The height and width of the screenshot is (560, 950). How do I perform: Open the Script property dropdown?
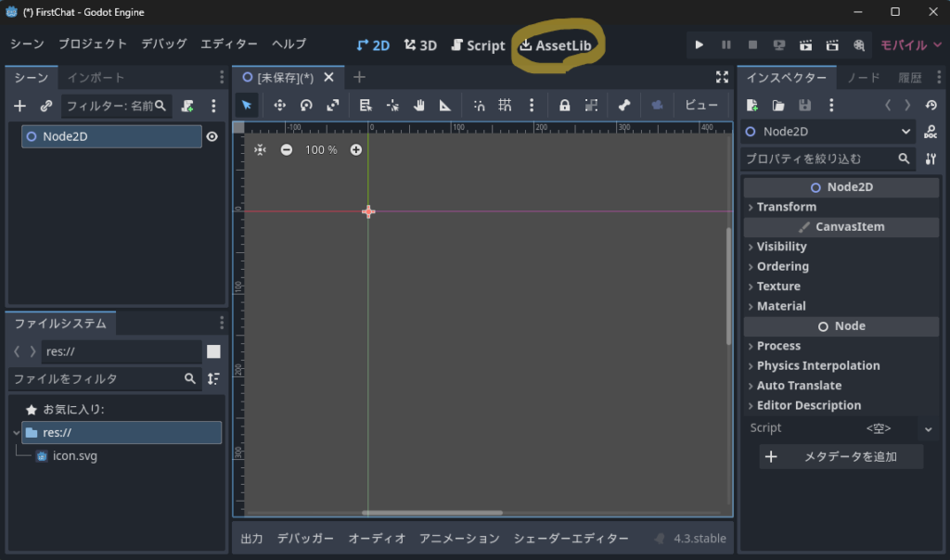[928, 428]
